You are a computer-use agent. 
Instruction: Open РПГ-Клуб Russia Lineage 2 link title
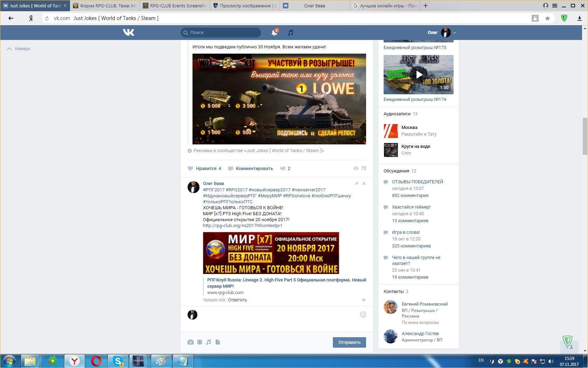click(x=287, y=283)
